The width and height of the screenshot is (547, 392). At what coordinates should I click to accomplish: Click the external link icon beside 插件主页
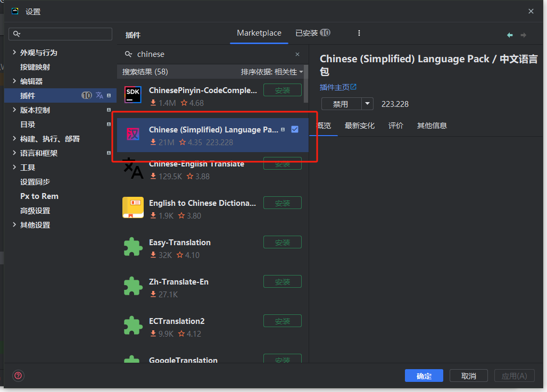click(x=353, y=87)
